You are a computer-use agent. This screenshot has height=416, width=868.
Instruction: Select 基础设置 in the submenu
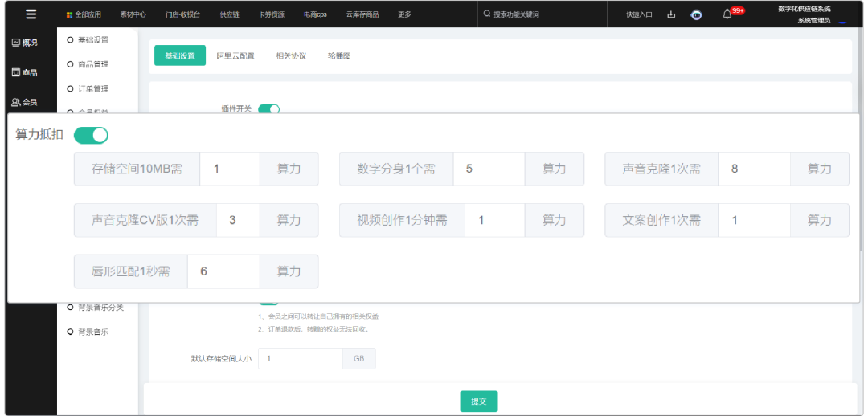point(88,40)
